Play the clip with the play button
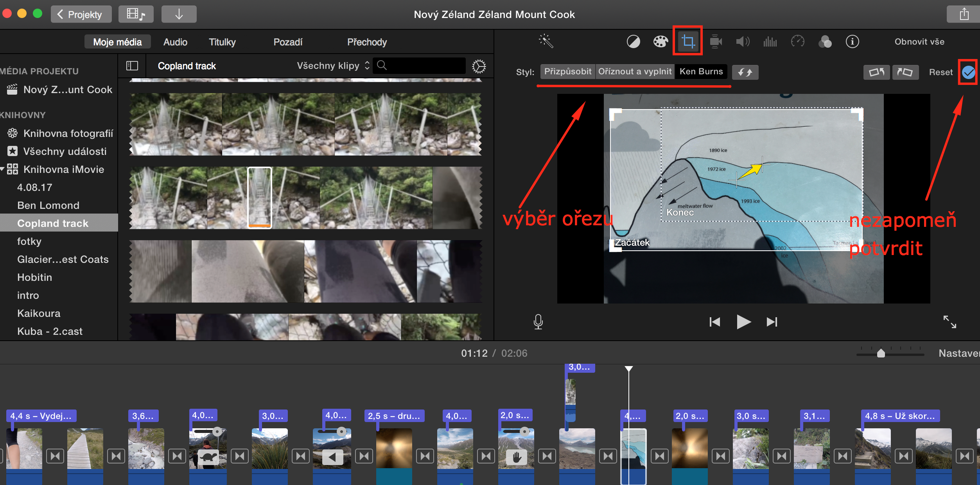 [x=743, y=322]
